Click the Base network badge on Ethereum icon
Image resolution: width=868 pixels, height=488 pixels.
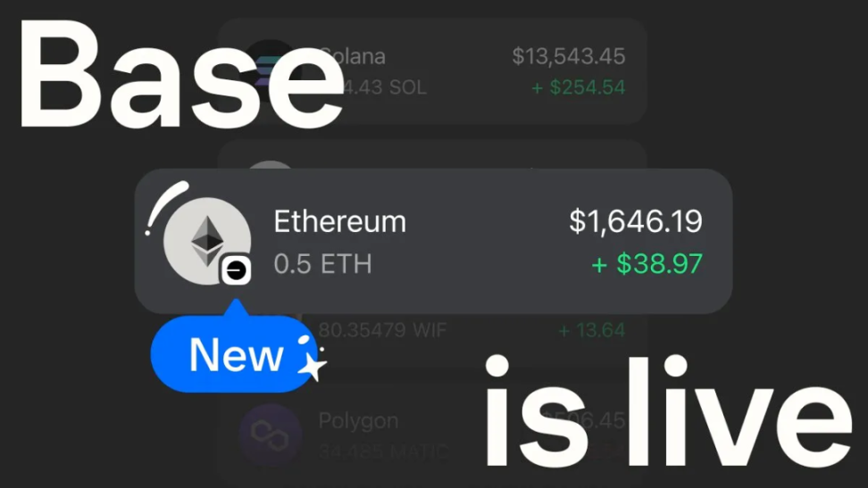pyautogui.click(x=237, y=270)
